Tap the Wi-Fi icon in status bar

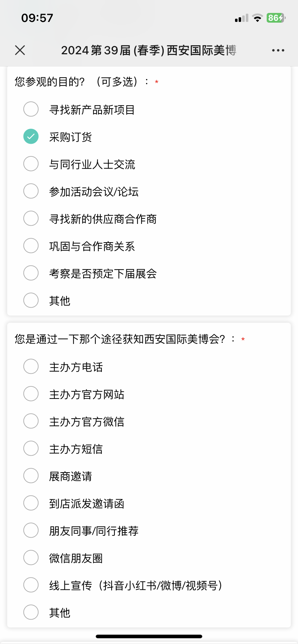pyautogui.click(x=257, y=18)
